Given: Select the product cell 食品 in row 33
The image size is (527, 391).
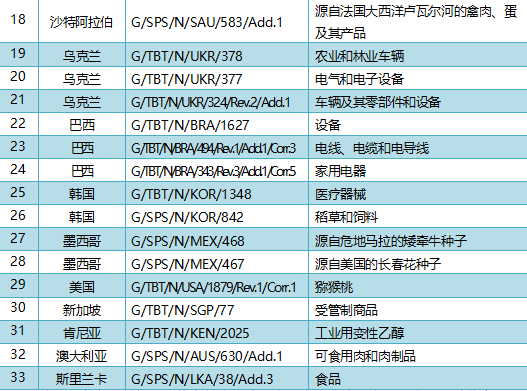Looking at the screenshot, I should [418, 378].
